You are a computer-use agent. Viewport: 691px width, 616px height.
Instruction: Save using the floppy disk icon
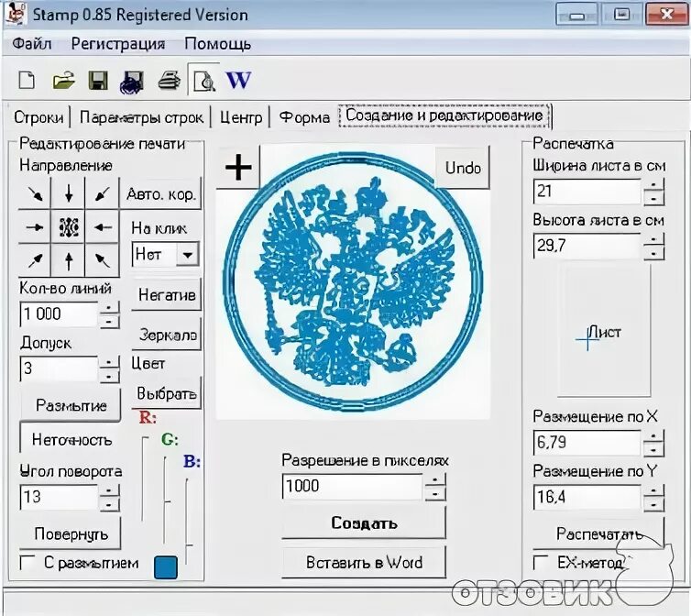pyautogui.click(x=98, y=81)
